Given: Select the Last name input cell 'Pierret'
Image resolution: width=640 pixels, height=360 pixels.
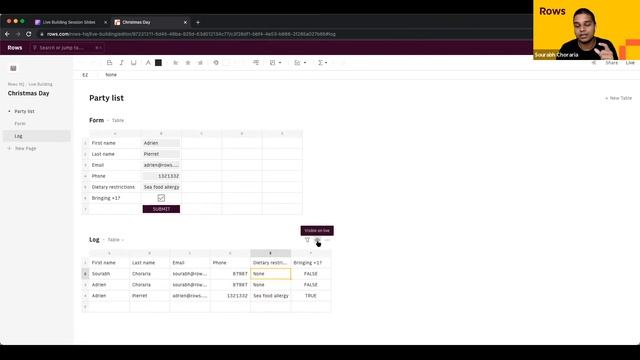Looking at the screenshot, I should click(161, 154).
